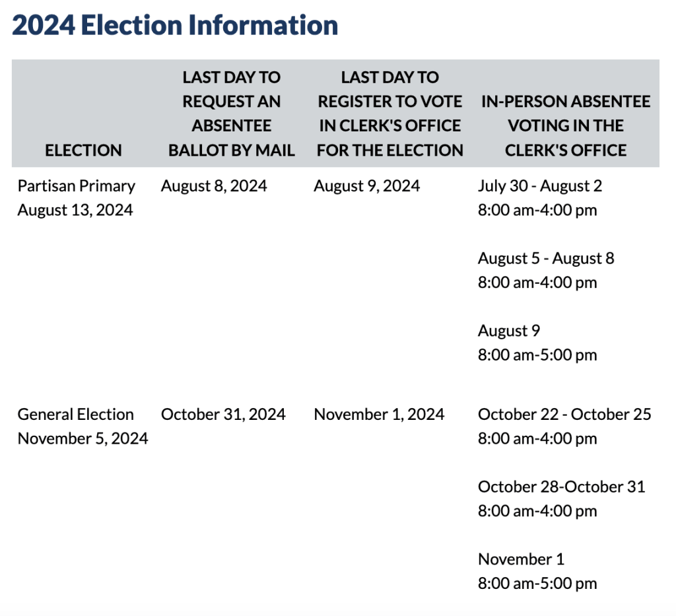Viewport: 676px width, 616px height.
Task: Click the Last Day to Request Absentee Ballot header
Action: pos(231,114)
